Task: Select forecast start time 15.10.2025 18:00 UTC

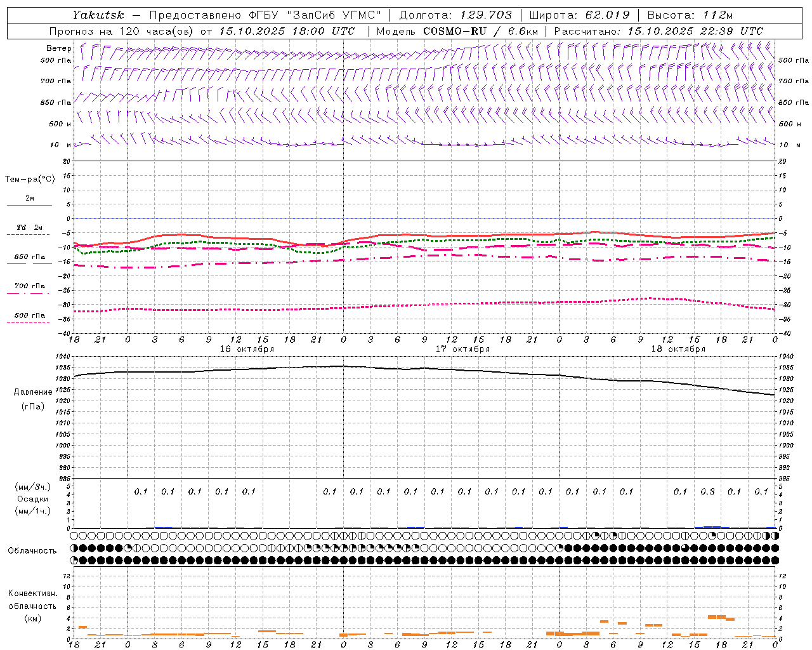Action: (287, 31)
